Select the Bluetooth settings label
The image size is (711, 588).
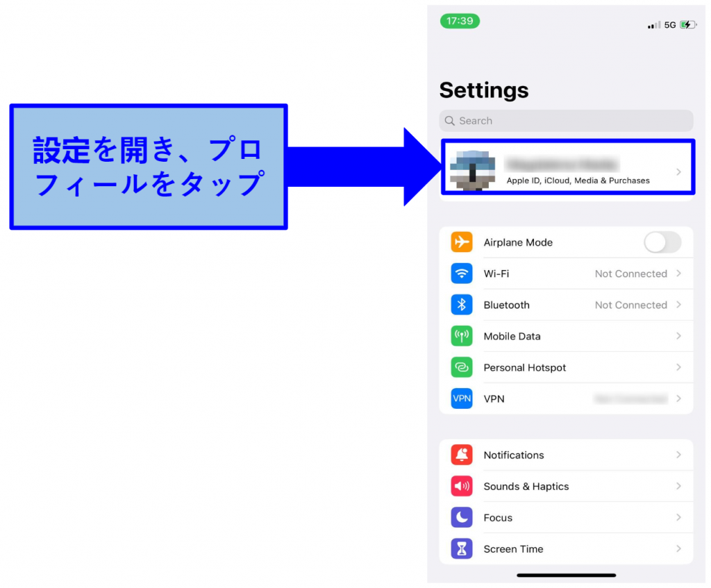click(x=506, y=305)
